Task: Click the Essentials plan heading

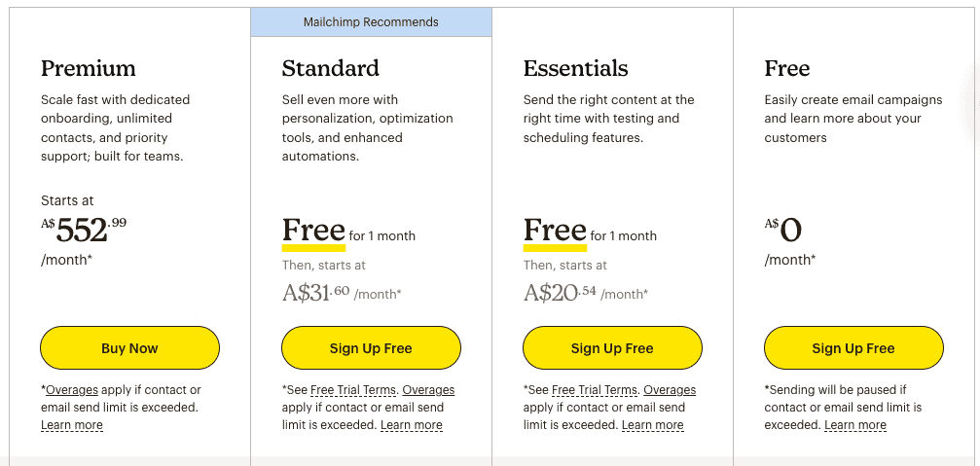Action: point(575,68)
